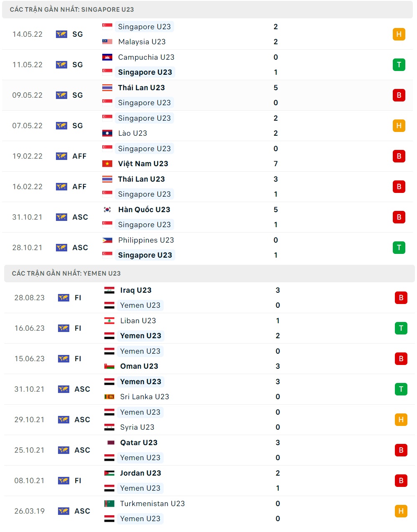The image size is (417, 532).
Task: Click the red B badge for Việt Nam U23 match
Action: click(x=399, y=156)
